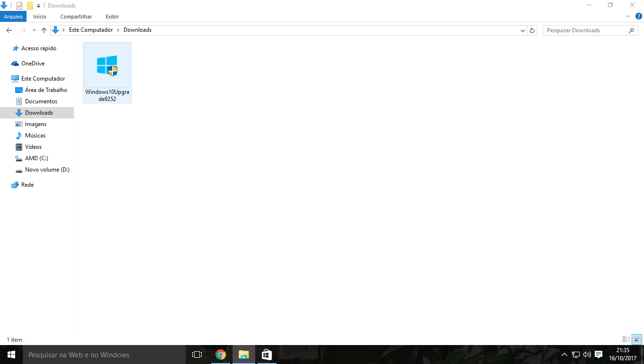Open the recent locations dropdown
Viewport: 644px width, 364px height.
[x=34, y=30]
